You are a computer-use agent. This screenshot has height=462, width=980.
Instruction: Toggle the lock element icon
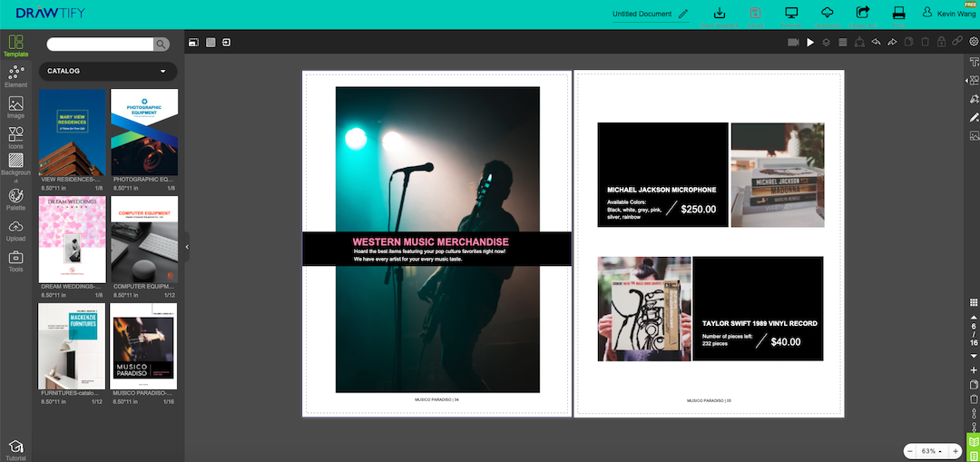pos(941,43)
